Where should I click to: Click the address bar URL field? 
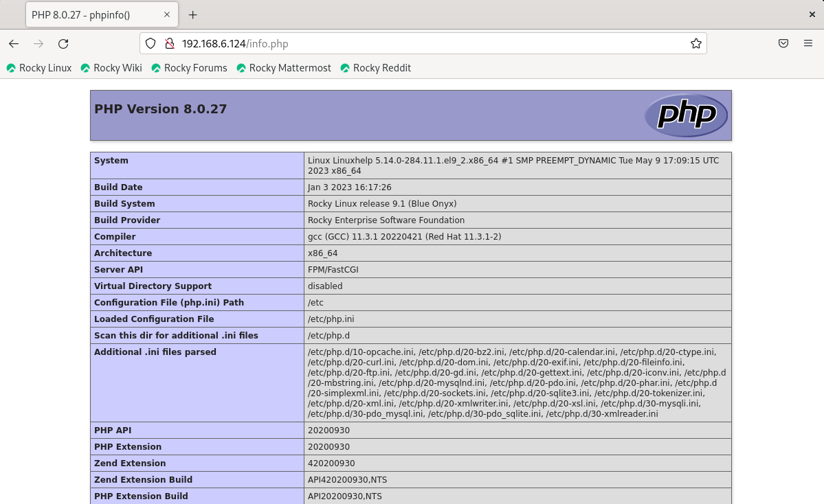click(423, 43)
